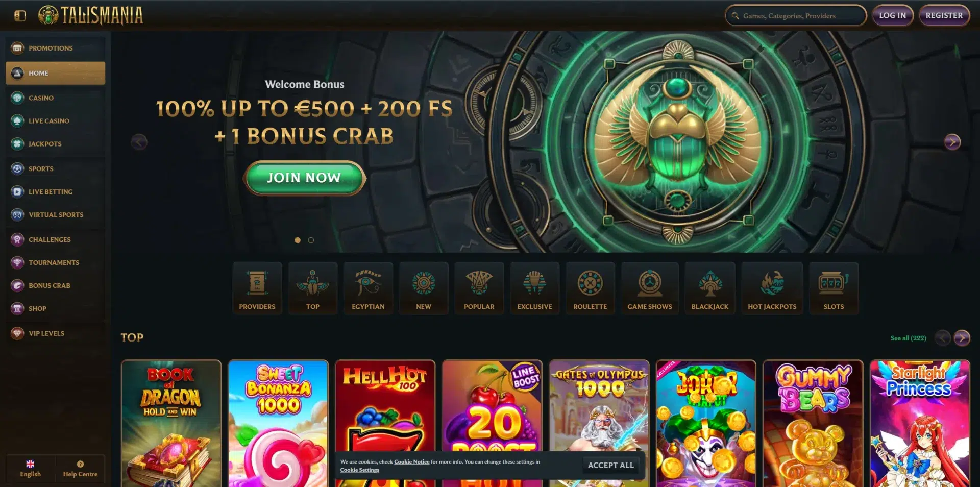The width and height of the screenshot is (980, 487).
Task: Select the first banner slide dot
Action: pos(298,240)
